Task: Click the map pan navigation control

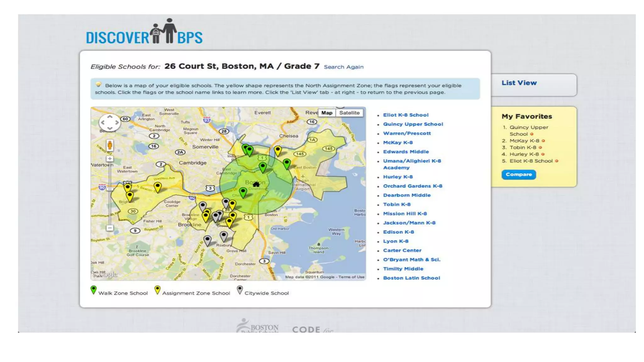Action: tap(110, 123)
